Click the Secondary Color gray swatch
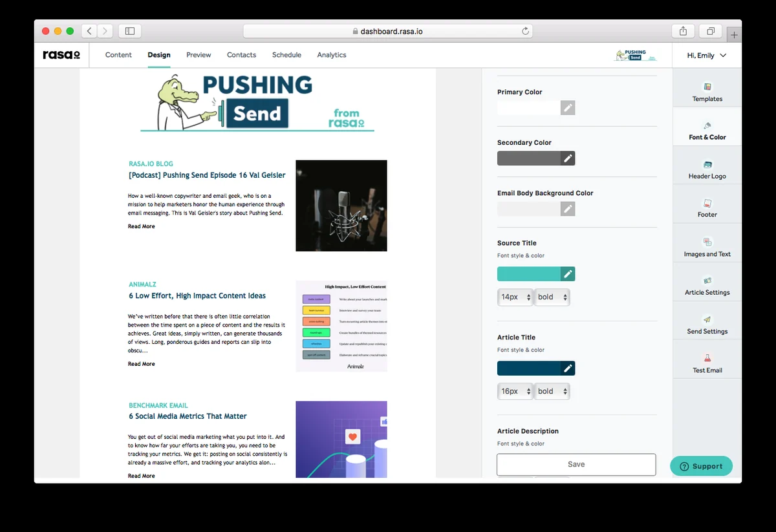Viewport: 776px width, 532px height. pos(529,158)
